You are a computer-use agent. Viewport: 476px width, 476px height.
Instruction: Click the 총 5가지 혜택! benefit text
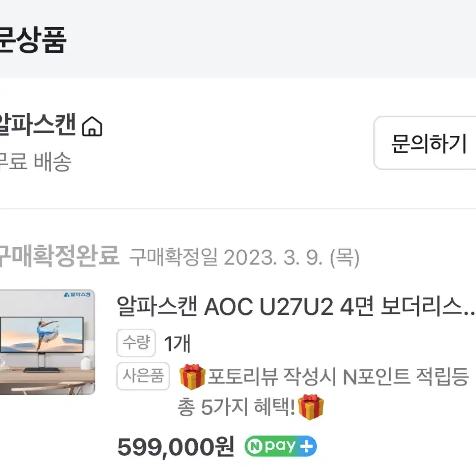(236, 407)
